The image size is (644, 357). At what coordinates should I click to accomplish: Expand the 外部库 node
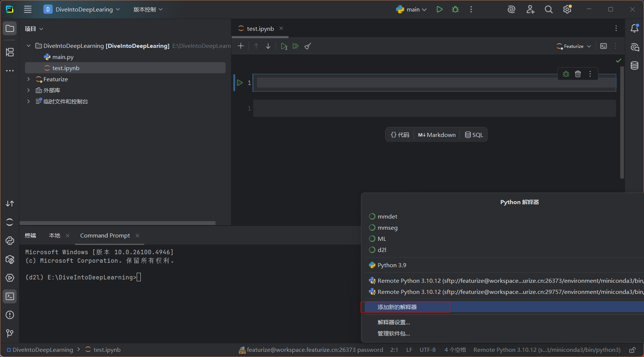[x=29, y=90]
